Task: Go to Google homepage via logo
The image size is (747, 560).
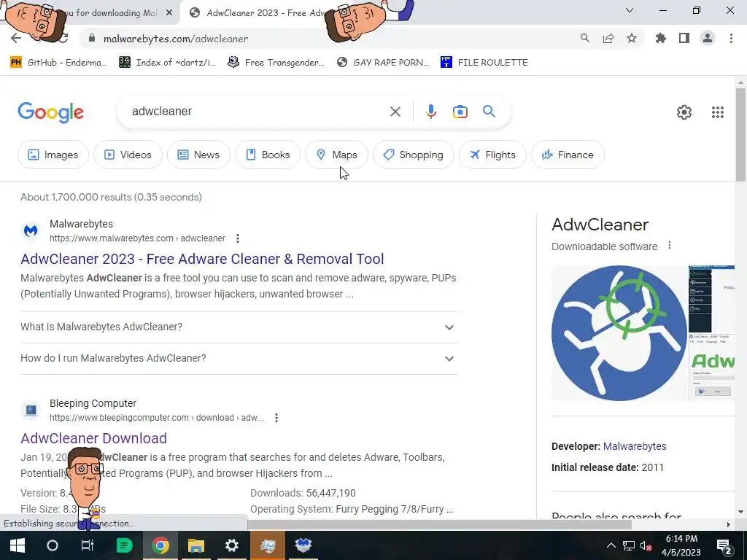Action: pos(50,112)
